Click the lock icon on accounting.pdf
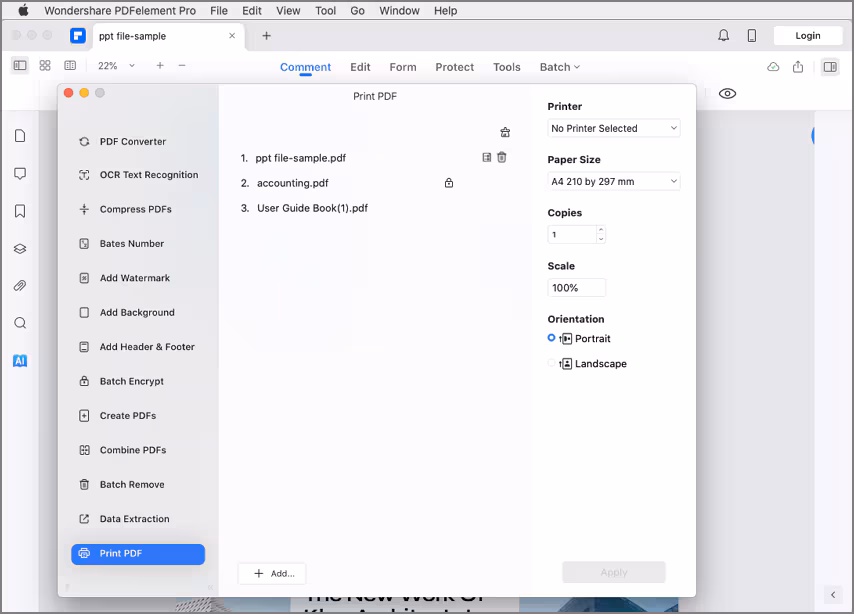 click(x=449, y=183)
